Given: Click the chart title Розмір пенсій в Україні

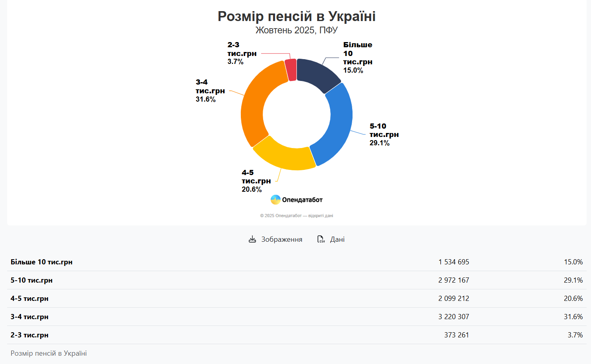Looking at the screenshot, I should [296, 16].
